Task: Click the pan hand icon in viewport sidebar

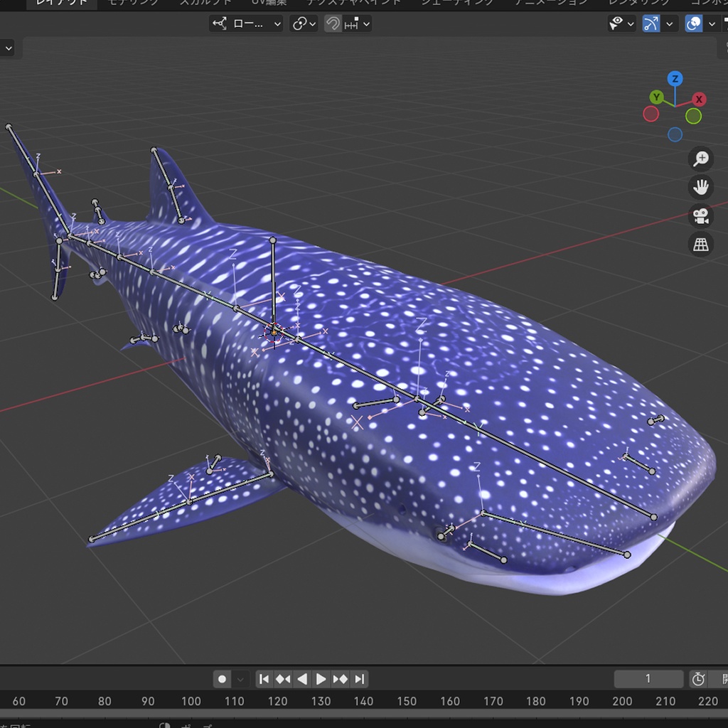Action: pyautogui.click(x=701, y=187)
